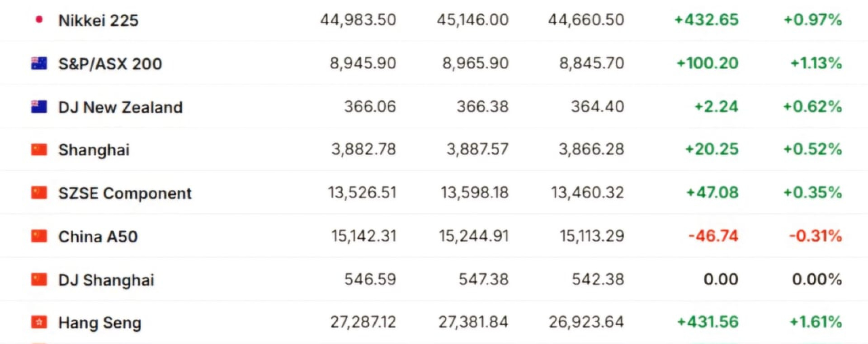Open the Shanghai index link
868x344 pixels.
[94, 150]
